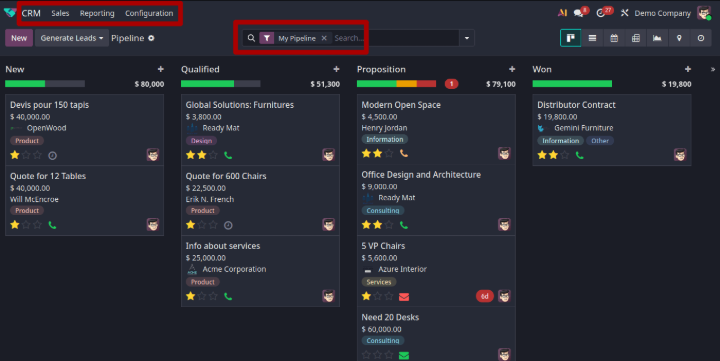This screenshot has height=361, width=720.
Task: Set third priority star on Distributor Contract
Action: point(564,155)
